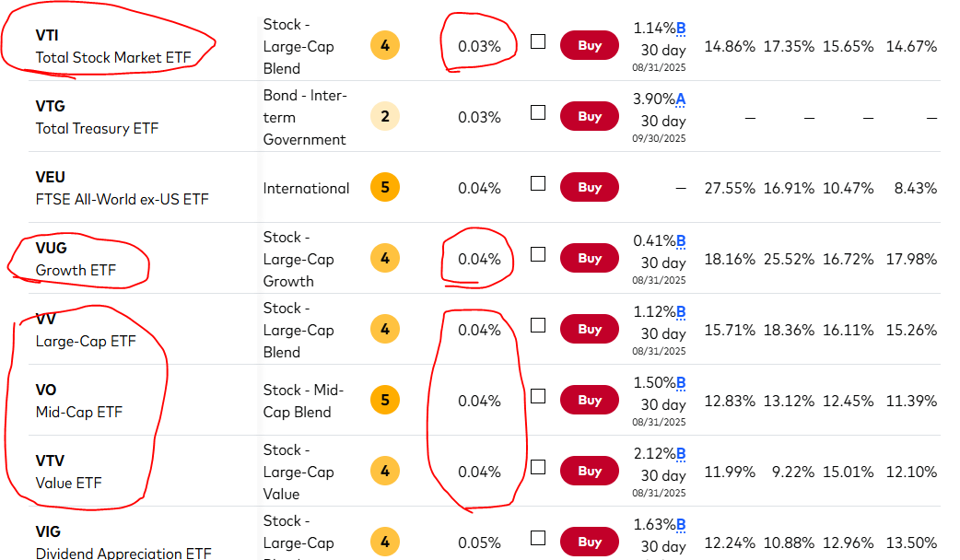
Task: Select the checkbox for Mid-Cap ETF VO
Action: click(x=538, y=396)
